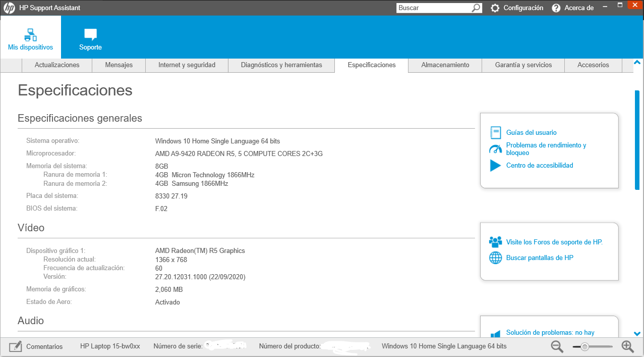The width and height of the screenshot is (644, 357).
Task: Click the Microprocesador label
Action: 51,153
